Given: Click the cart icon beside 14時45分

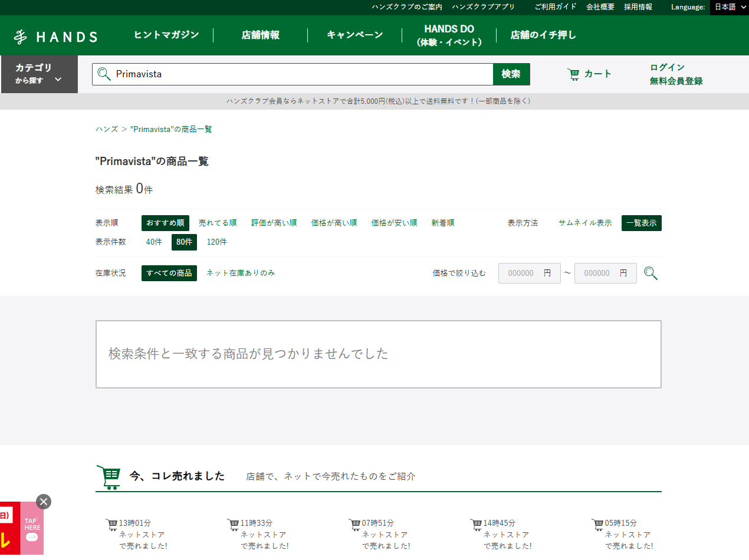Looking at the screenshot, I should (476, 524).
